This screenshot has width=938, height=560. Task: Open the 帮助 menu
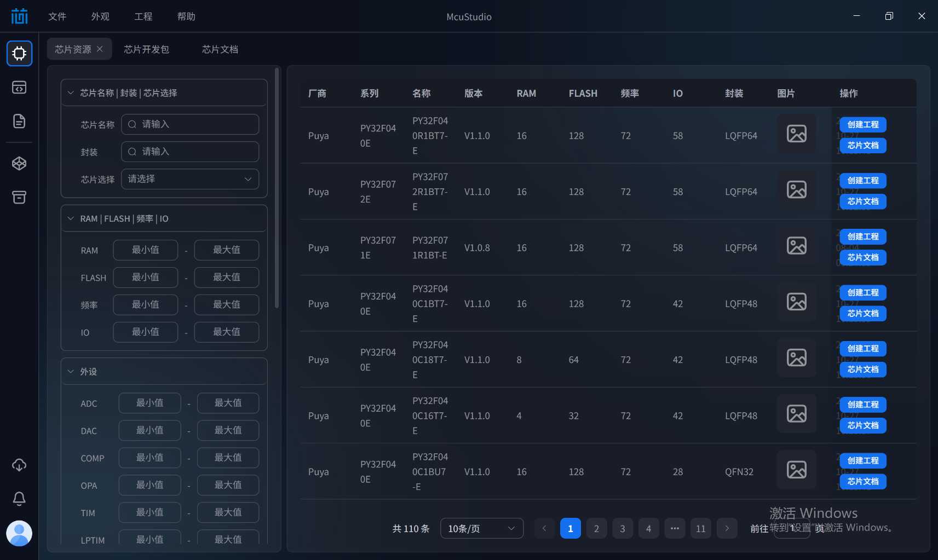pos(186,16)
